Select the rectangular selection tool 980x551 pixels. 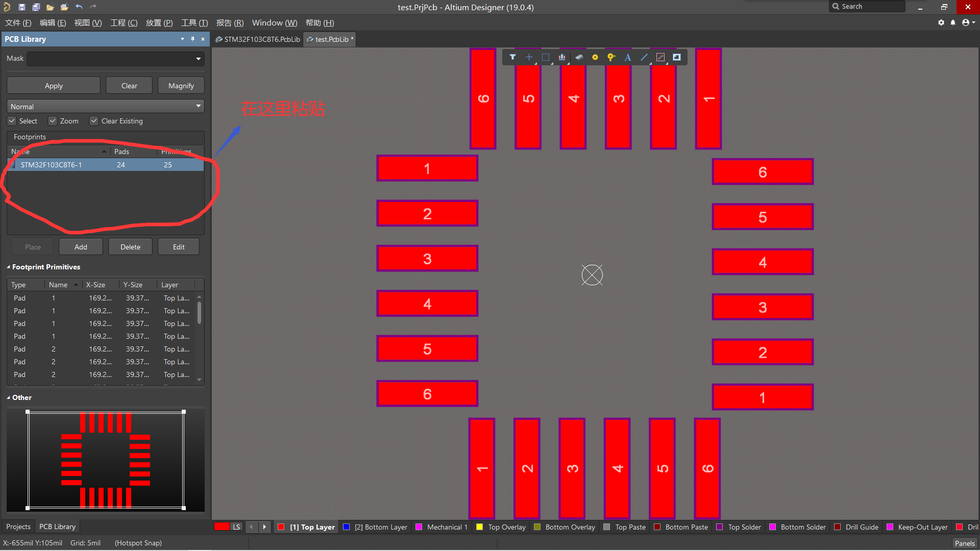tap(545, 57)
